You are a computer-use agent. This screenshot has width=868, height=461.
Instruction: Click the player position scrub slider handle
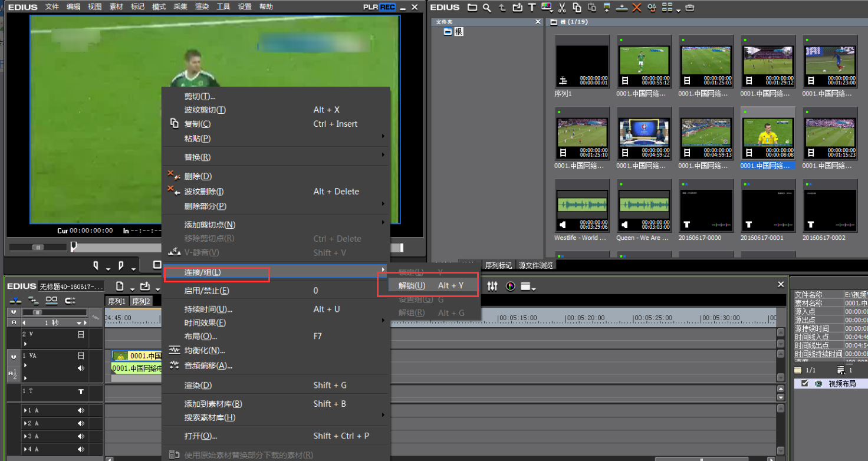pyautogui.click(x=74, y=246)
